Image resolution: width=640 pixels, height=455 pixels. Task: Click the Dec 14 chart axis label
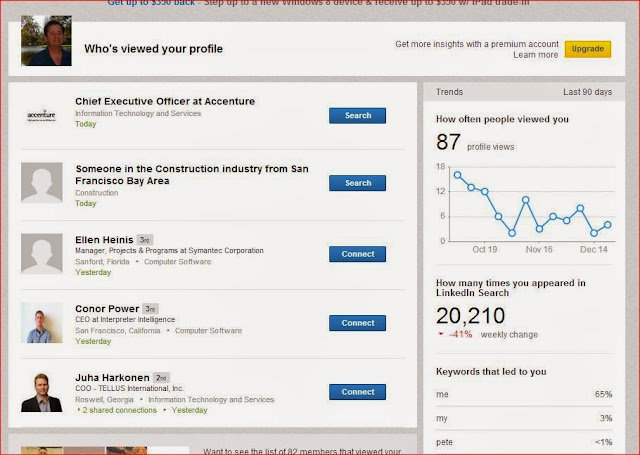tap(593, 249)
